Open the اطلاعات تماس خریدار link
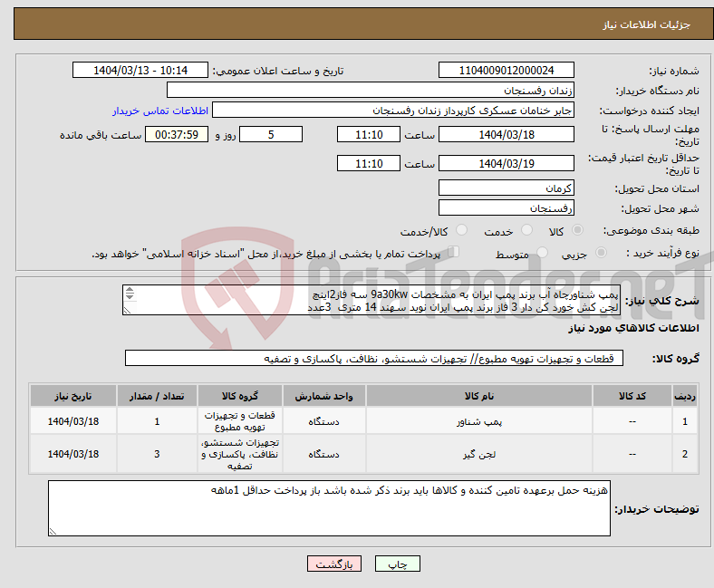 pyautogui.click(x=160, y=111)
